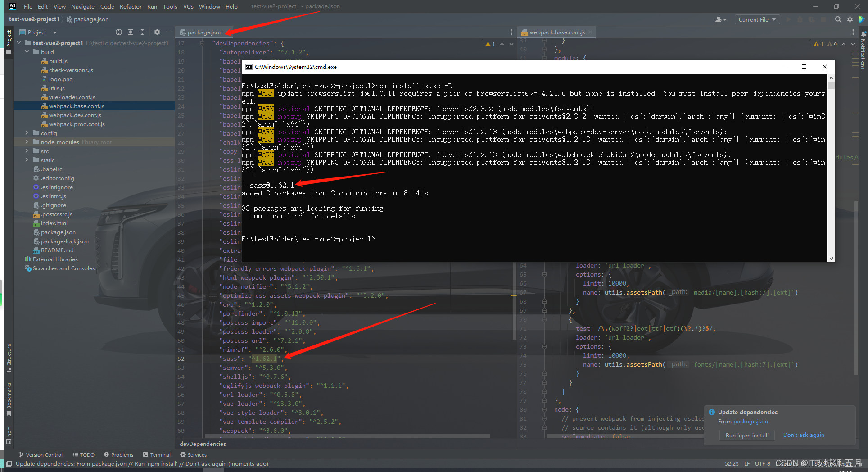Viewport: 868px width, 472px height.
Task: Open Project panel options gear
Action: (x=157, y=32)
